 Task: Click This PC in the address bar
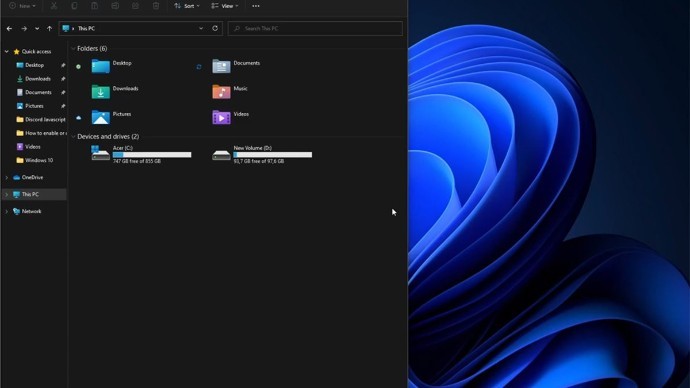86,29
